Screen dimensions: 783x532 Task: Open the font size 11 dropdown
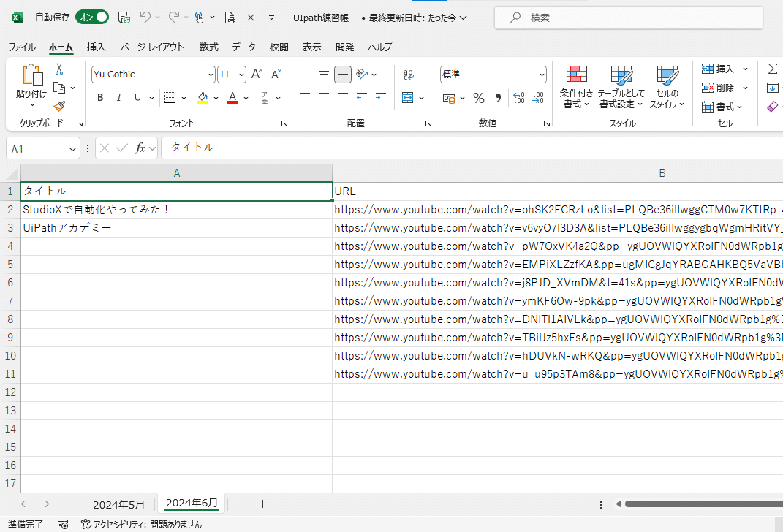(242, 75)
